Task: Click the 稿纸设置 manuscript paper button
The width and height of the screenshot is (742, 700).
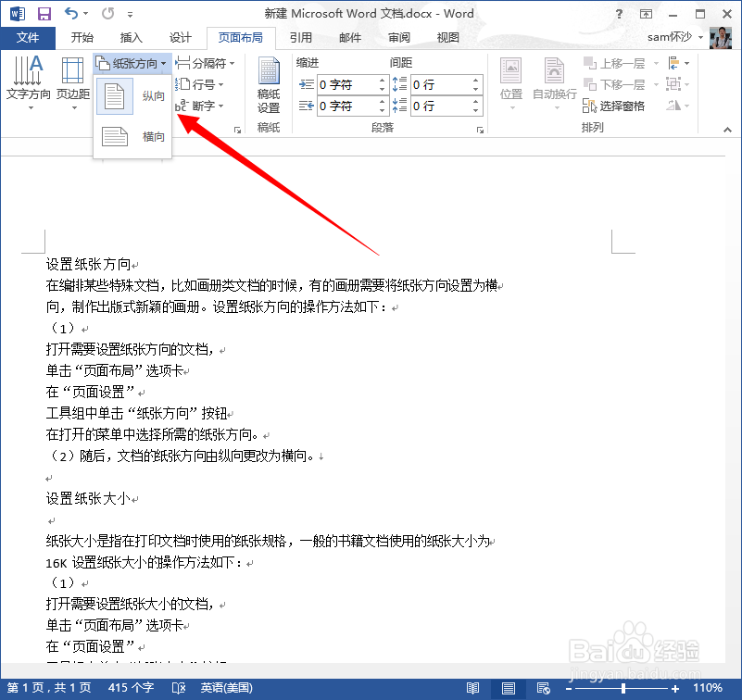Action: 269,85
